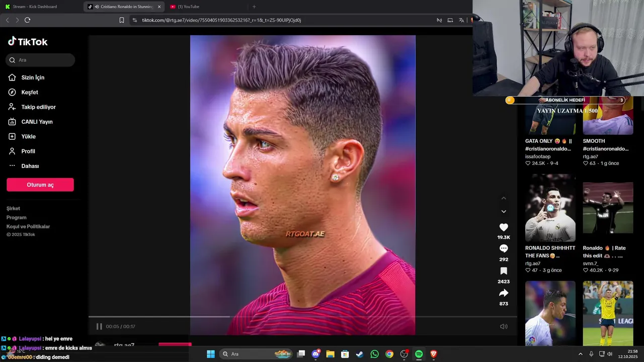
Task: Open the comments with 292 count
Action: coord(504,249)
